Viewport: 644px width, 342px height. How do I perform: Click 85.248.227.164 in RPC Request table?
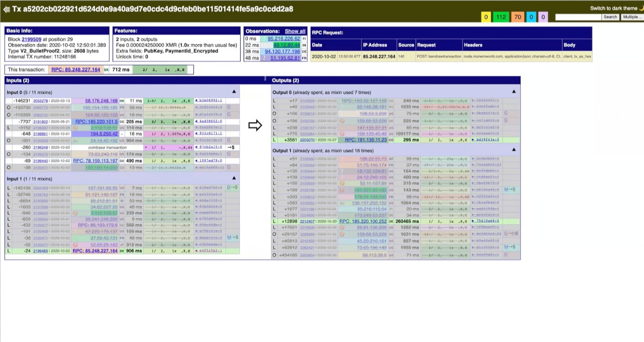pos(379,56)
